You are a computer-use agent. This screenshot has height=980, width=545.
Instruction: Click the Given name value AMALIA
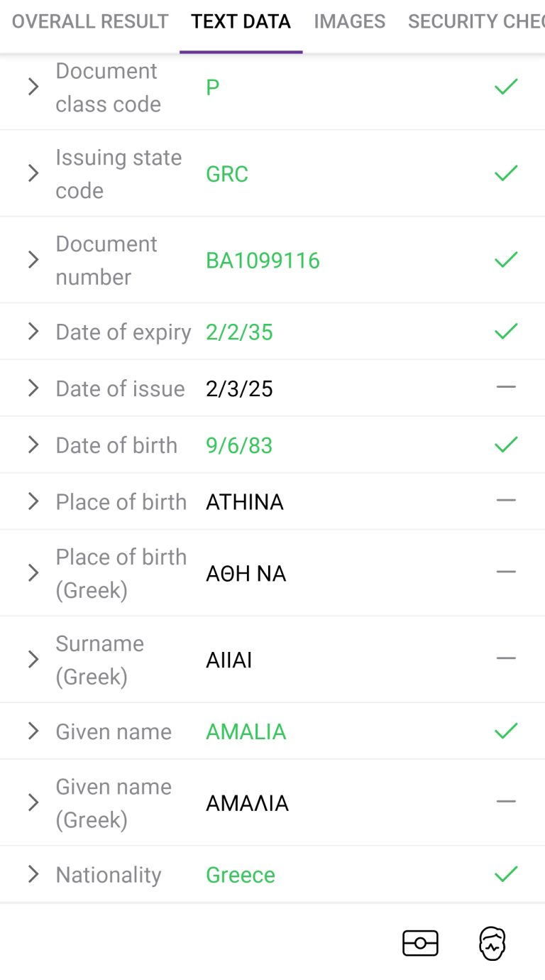(246, 731)
